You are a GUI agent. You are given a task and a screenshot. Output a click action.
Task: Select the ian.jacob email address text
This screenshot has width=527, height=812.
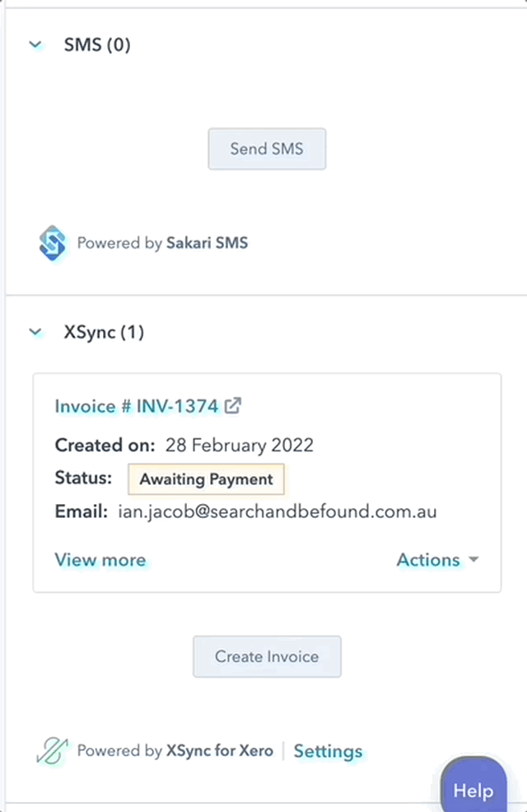[277, 511]
